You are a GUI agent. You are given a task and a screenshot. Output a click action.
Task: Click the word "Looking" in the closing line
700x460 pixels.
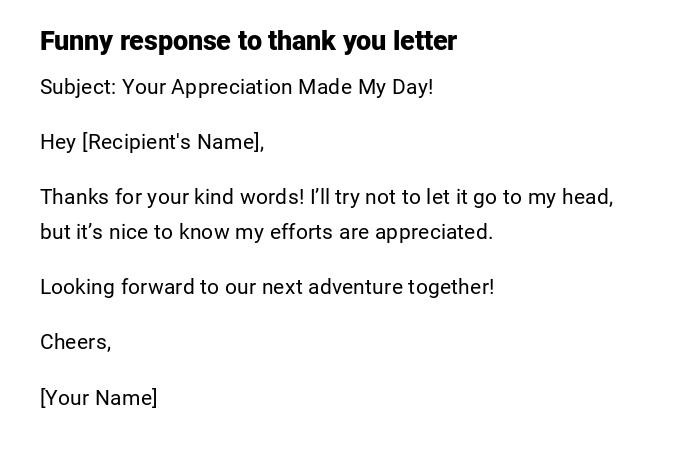click(x=77, y=287)
